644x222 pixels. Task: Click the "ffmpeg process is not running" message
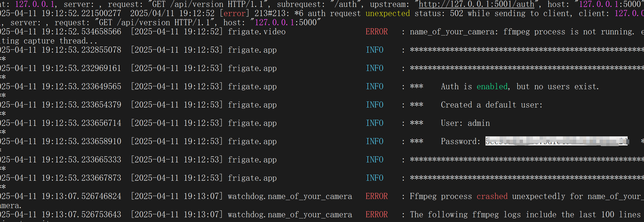point(568,32)
